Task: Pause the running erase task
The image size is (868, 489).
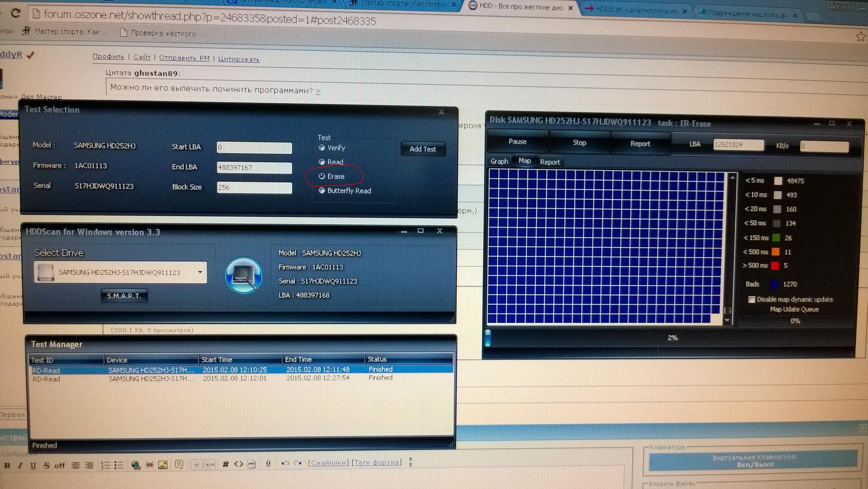Action: (517, 142)
